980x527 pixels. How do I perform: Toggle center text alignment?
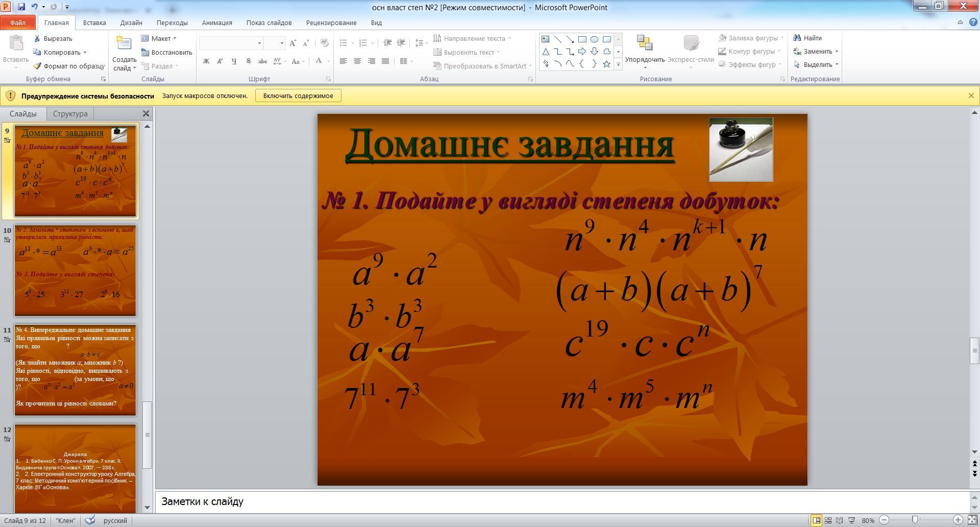357,61
